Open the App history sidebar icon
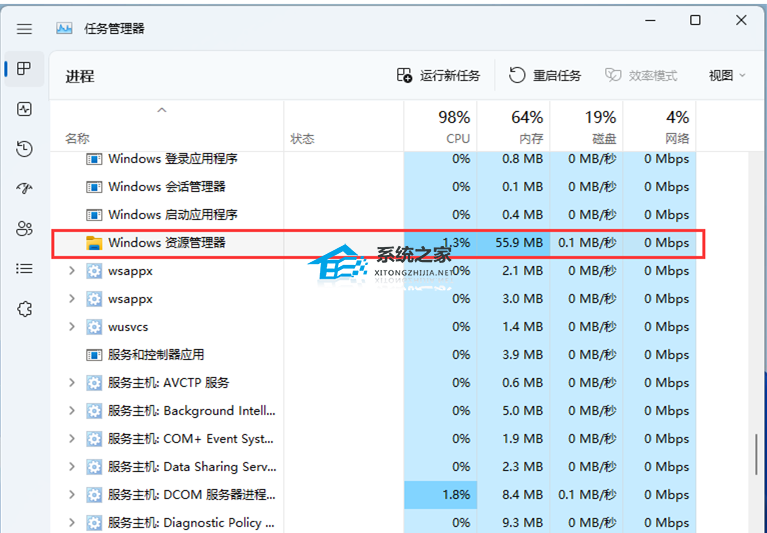Viewport: 767px width, 533px height. pos(25,149)
